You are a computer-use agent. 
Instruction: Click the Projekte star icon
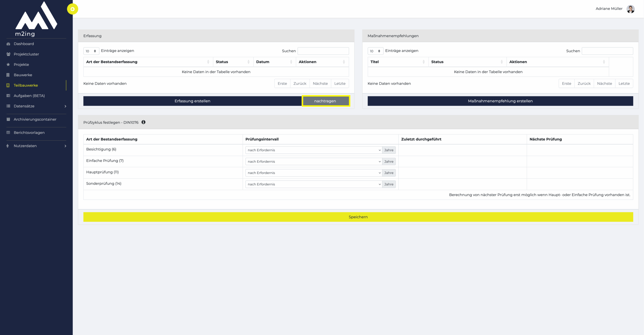pos(8,64)
